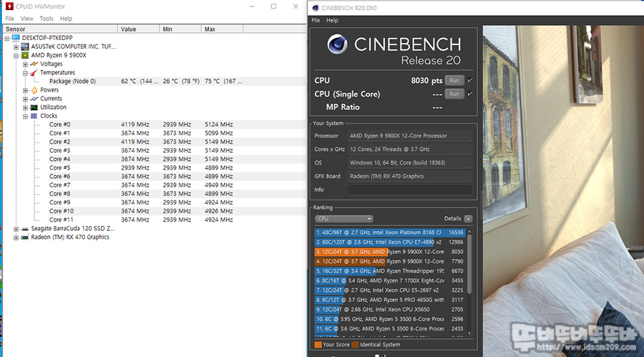The height and width of the screenshot is (357, 644).
Task: Collapse the Temperatures node
Action: pos(25,73)
